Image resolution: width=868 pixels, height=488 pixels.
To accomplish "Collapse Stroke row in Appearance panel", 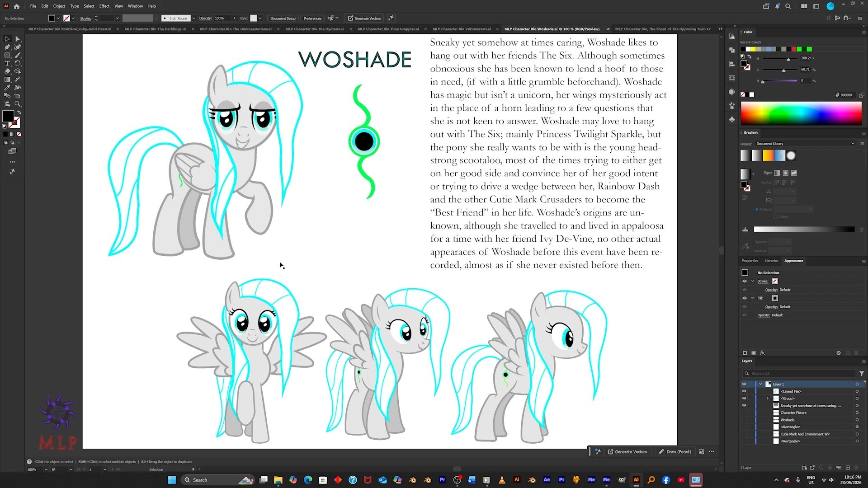I will point(753,281).
